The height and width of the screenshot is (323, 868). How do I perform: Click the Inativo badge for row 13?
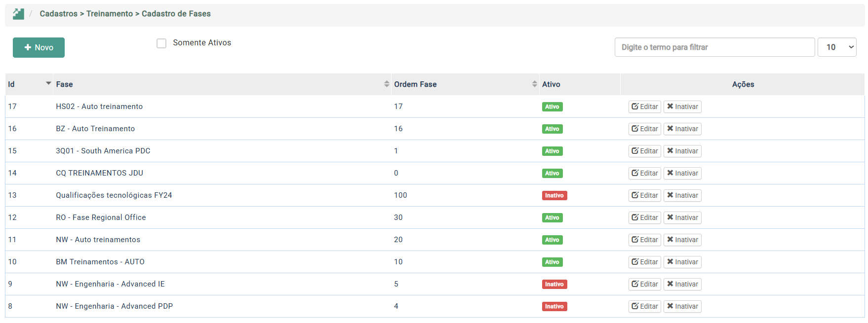(x=554, y=195)
